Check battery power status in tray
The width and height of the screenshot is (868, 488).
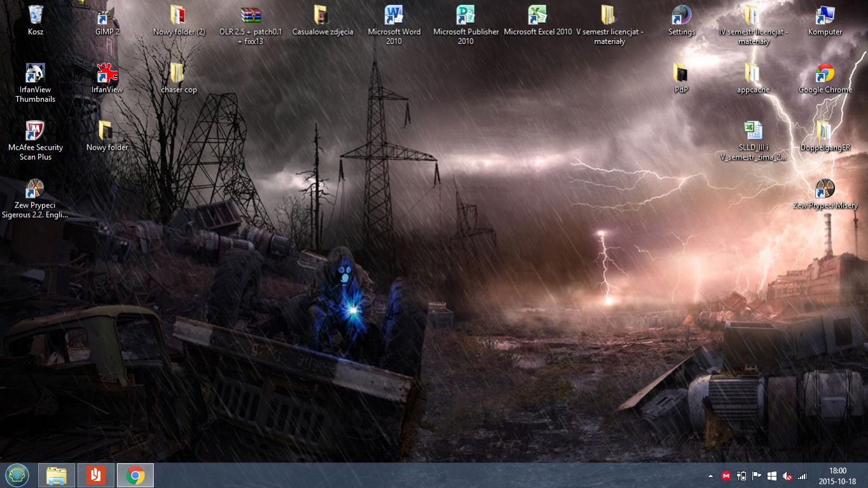click(741, 476)
